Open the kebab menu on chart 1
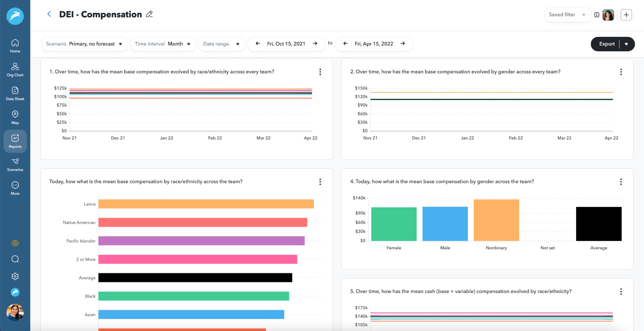 coord(320,72)
